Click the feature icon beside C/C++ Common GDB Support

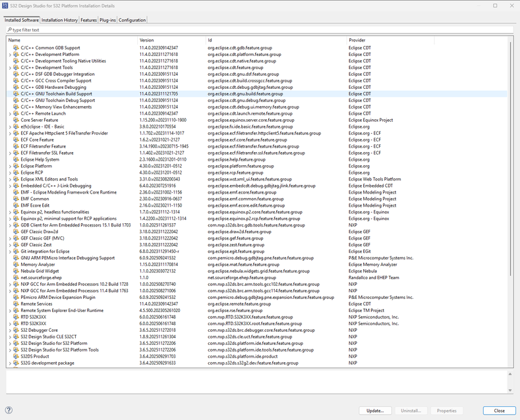click(x=16, y=47)
